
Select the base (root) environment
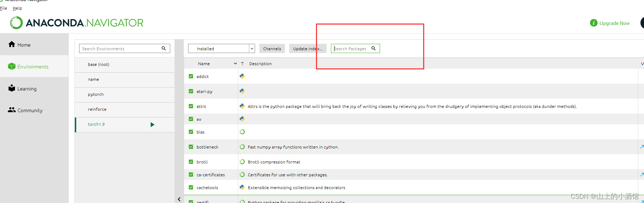[125, 64]
